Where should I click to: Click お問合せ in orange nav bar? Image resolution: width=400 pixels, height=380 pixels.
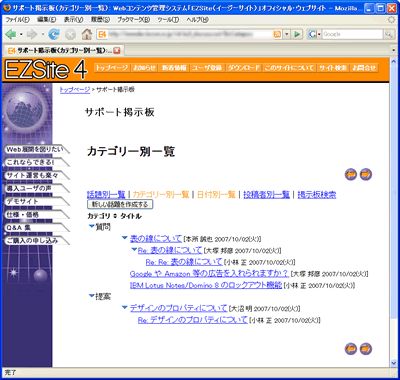364,68
